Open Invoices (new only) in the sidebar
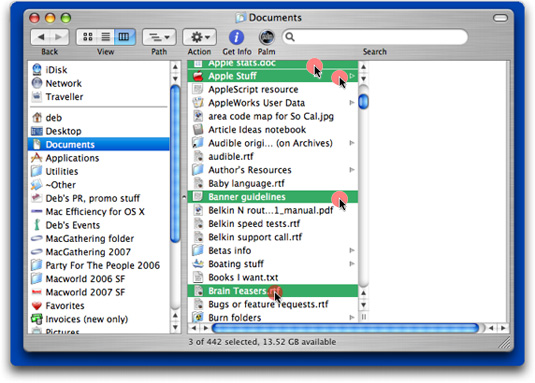535x383 pixels. point(99,319)
